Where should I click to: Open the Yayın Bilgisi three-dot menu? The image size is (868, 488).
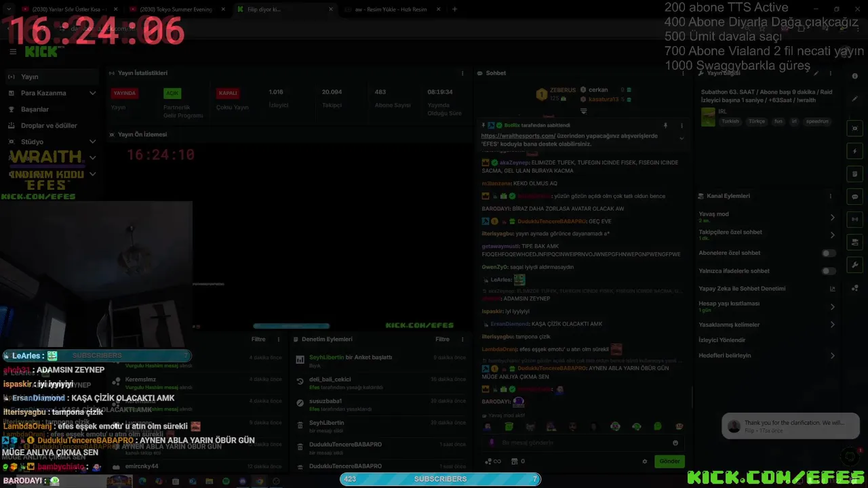pyautogui.click(x=830, y=73)
